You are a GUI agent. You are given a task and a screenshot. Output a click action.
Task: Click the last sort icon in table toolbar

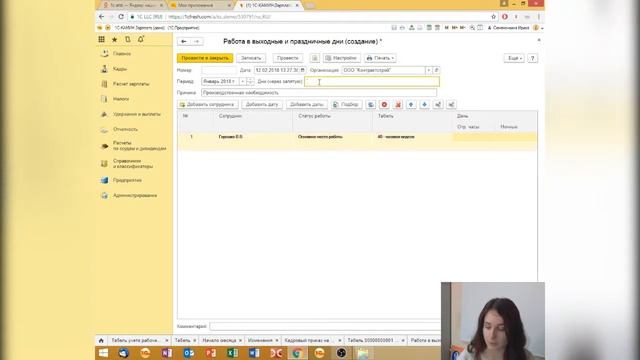tap(451, 104)
